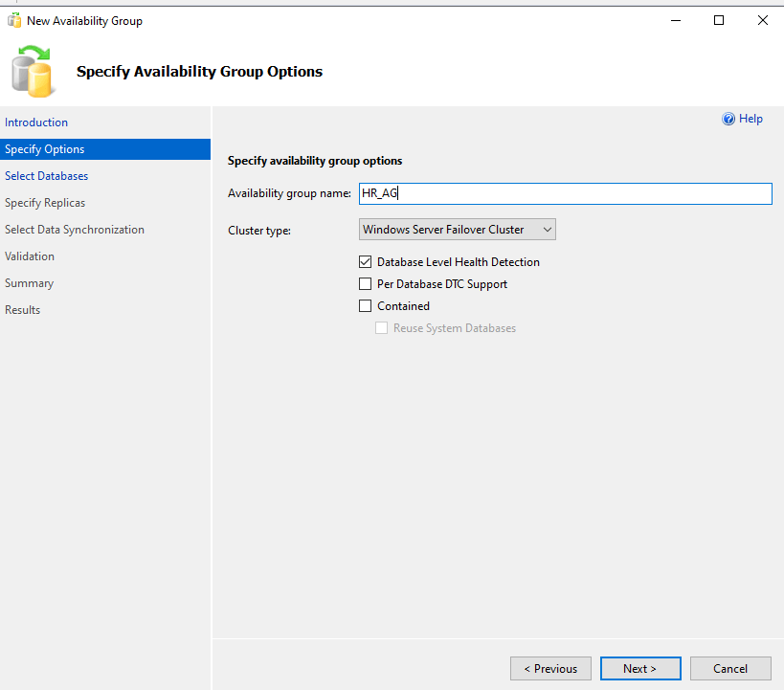Close the New Availability Group dialog
The width and height of the screenshot is (784, 690).
[x=763, y=20]
